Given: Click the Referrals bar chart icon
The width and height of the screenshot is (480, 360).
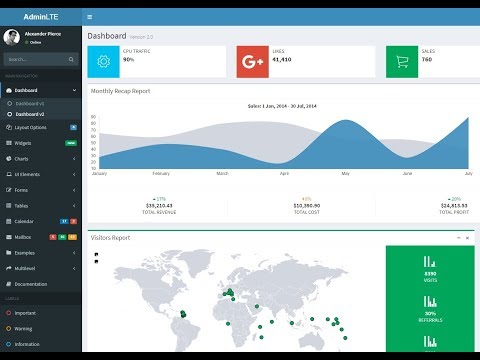Looking at the screenshot, I should pos(430,301).
